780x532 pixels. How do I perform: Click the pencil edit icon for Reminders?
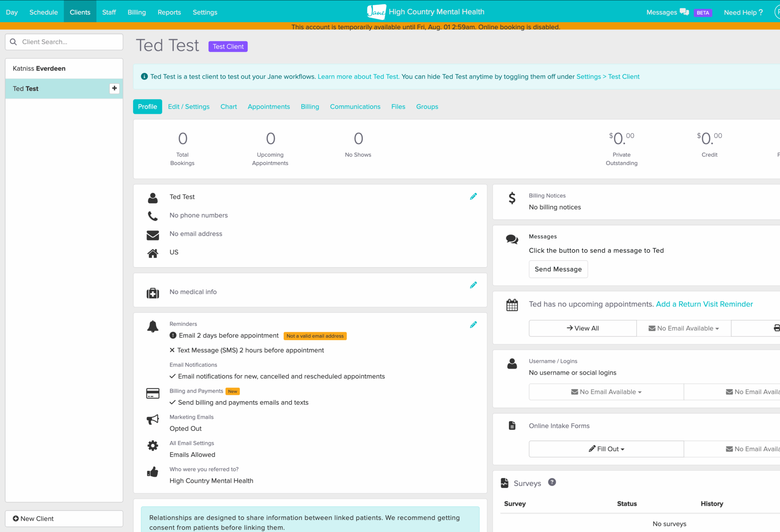(x=473, y=325)
